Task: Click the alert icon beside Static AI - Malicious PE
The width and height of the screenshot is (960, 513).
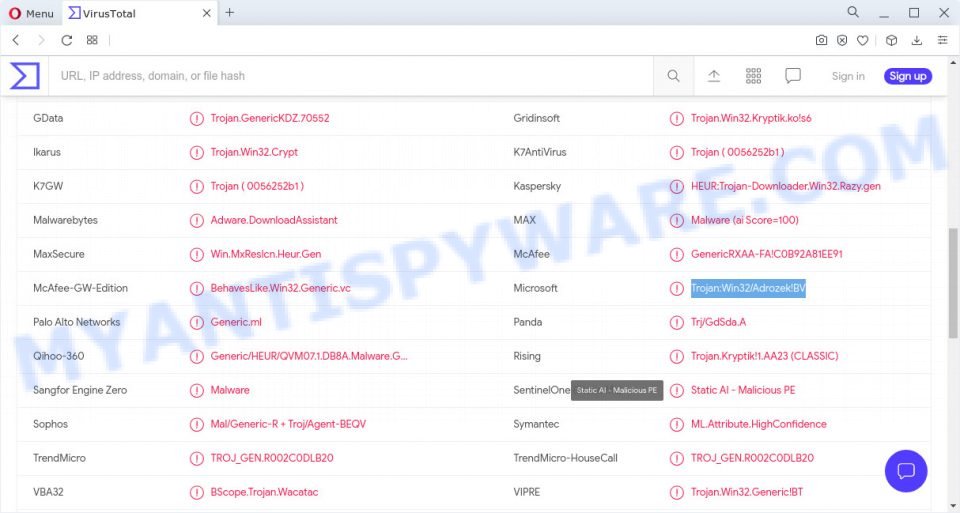Action: pos(677,390)
